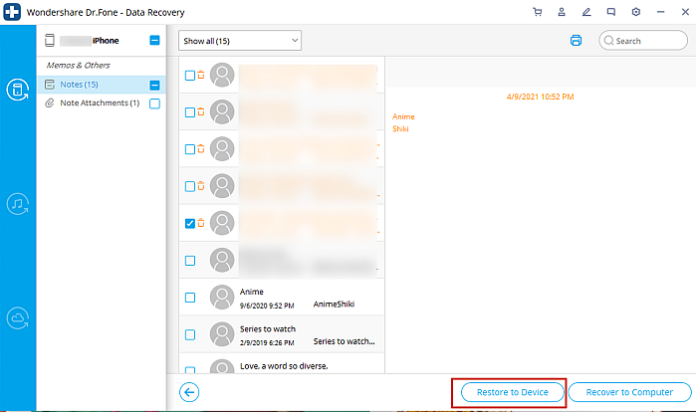Select the recover from iCloud icon

pyautogui.click(x=18, y=318)
